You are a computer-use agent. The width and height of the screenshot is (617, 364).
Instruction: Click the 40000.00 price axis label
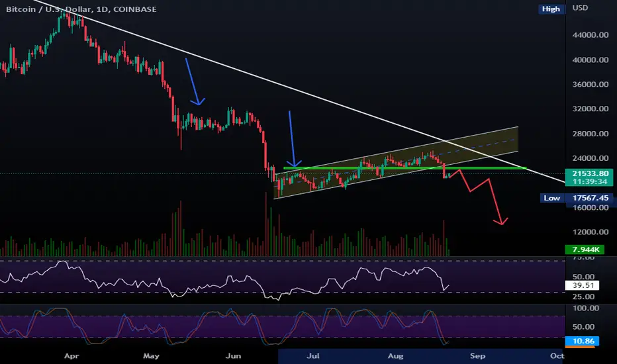pyautogui.click(x=591, y=60)
